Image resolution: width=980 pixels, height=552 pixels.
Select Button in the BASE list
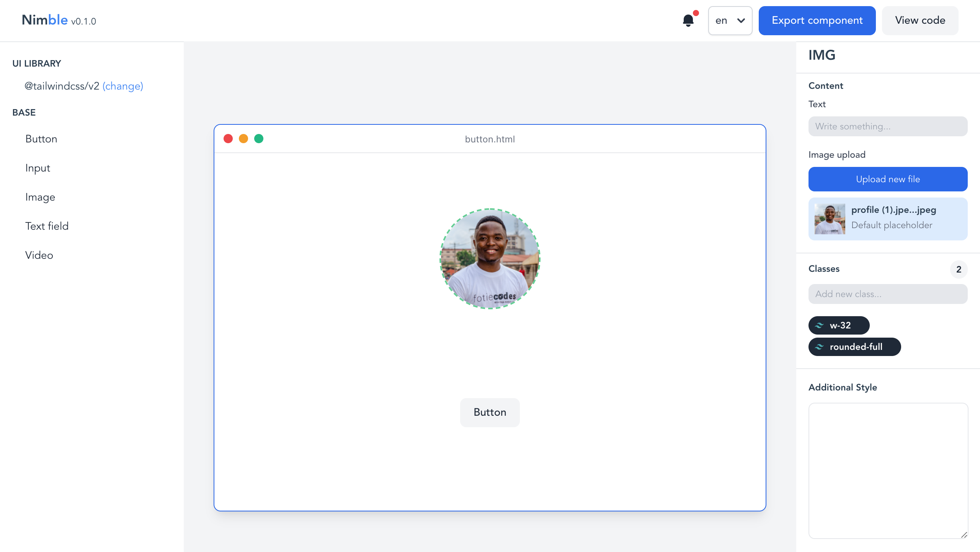41,139
